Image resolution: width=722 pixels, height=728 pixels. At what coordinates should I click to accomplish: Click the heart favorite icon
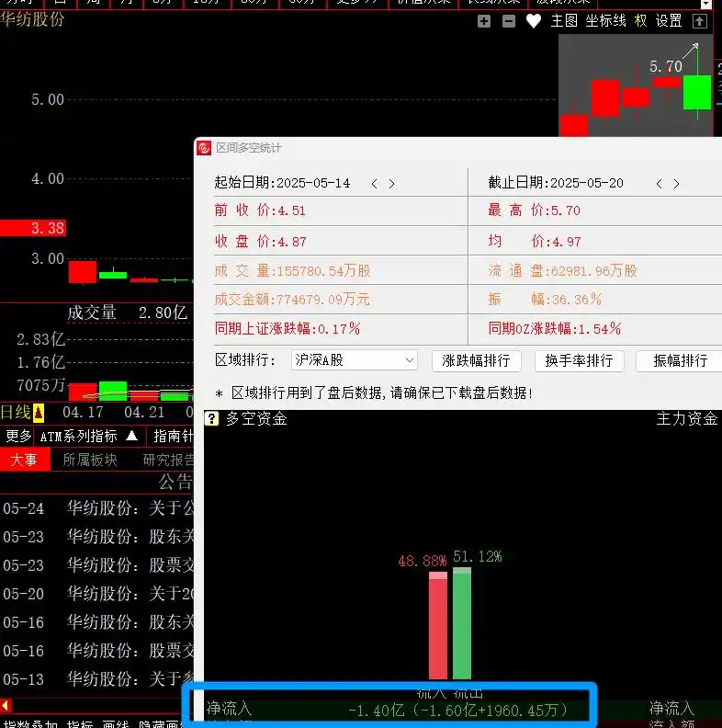coord(534,21)
